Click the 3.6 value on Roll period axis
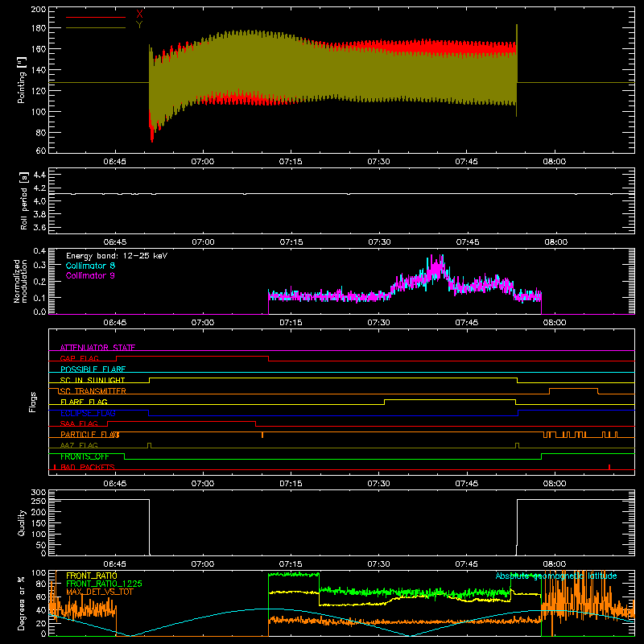Screen dimensions: 644x644 pos(39,227)
